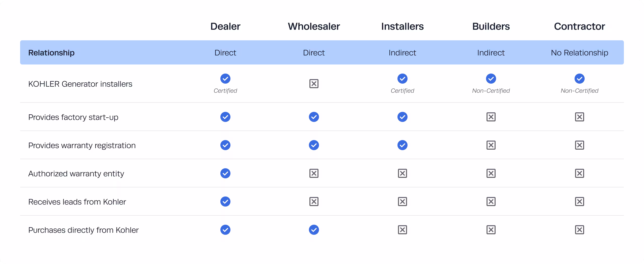The image size is (644, 264).
Task: Click Contractor X mark for Purchases directly from Kohler
Action: 580,230
